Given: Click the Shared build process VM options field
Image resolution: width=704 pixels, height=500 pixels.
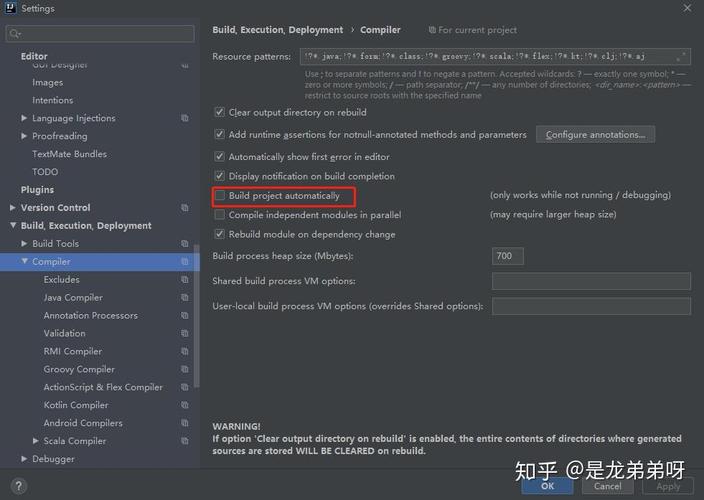Looking at the screenshot, I should (x=590, y=281).
